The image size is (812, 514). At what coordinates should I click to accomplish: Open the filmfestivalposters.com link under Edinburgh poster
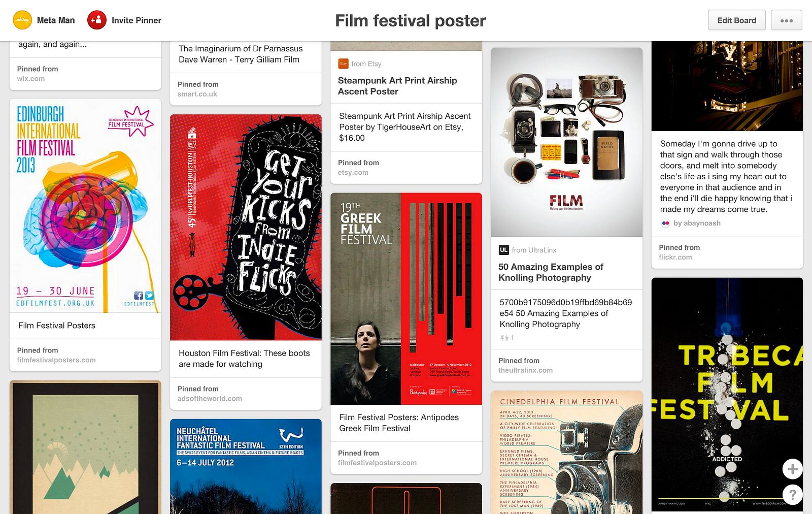pos(56,360)
